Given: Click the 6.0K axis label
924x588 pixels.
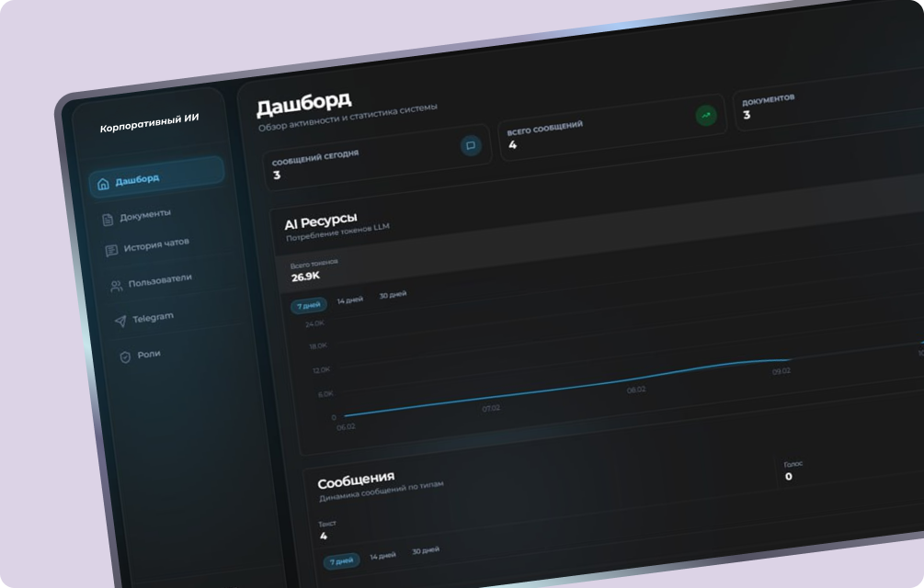Looking at the screenshot, I should pyautogui.click(x=325, y=394).
